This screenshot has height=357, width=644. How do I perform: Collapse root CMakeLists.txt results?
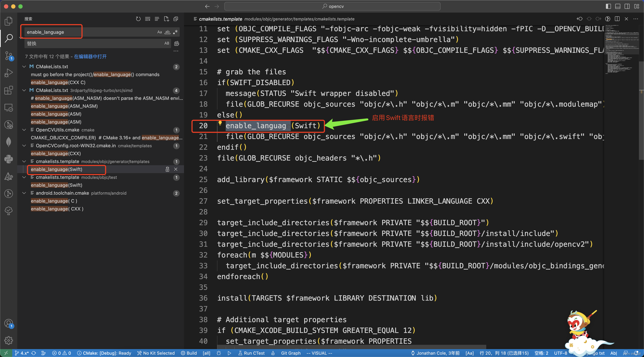point(24,67)
